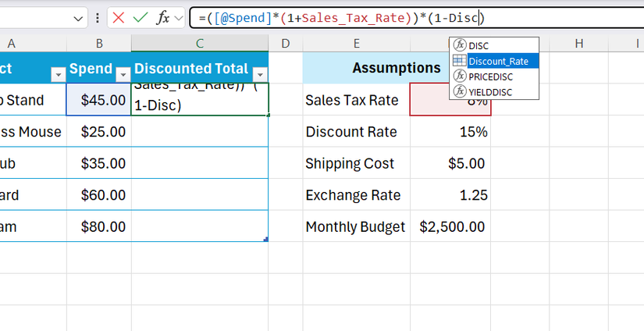Click the Monthly Budget label
The image size is (644, 331).
(x=355, y=226)
